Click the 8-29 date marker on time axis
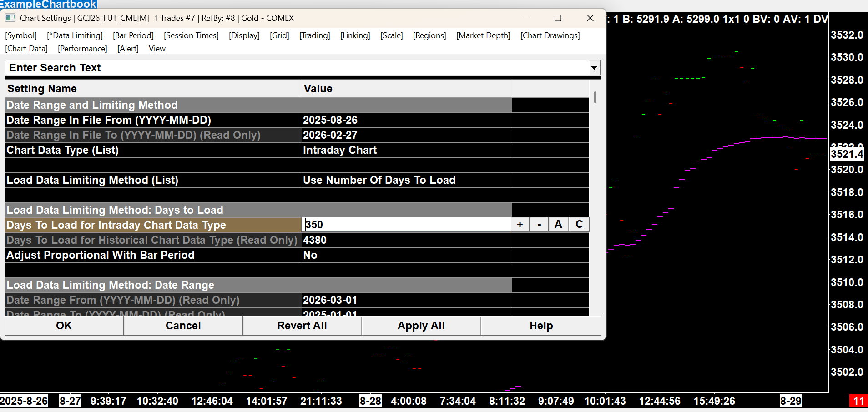The image size is (868, 412). point(791,401)
